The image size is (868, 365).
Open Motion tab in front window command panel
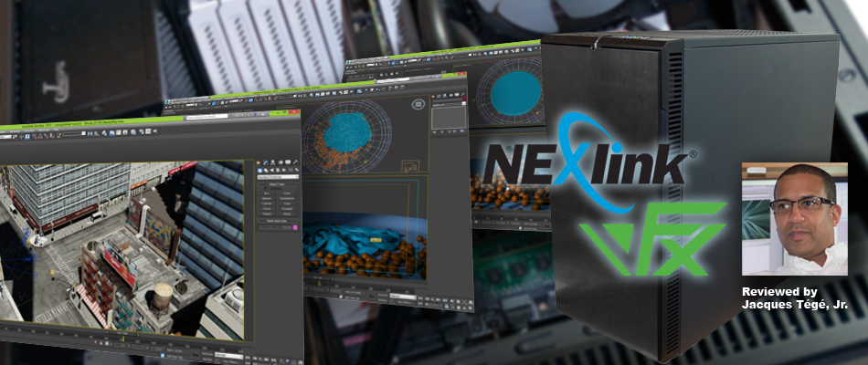281,162
